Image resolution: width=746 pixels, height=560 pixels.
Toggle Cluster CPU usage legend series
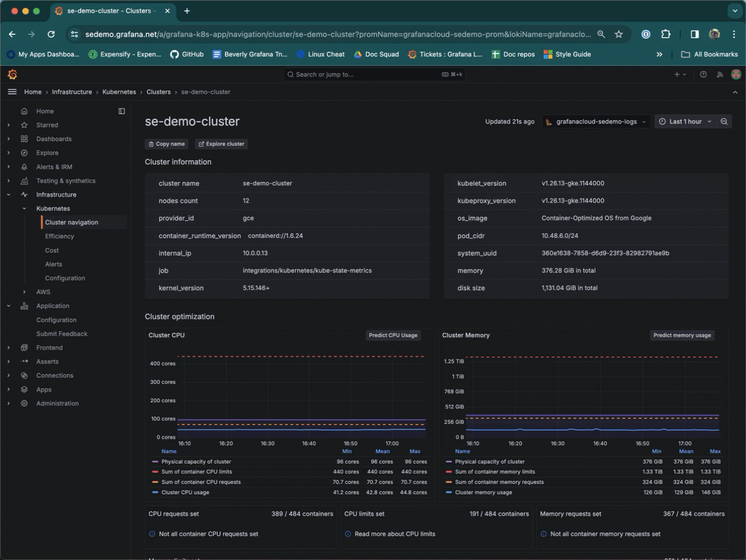(185, 493)
